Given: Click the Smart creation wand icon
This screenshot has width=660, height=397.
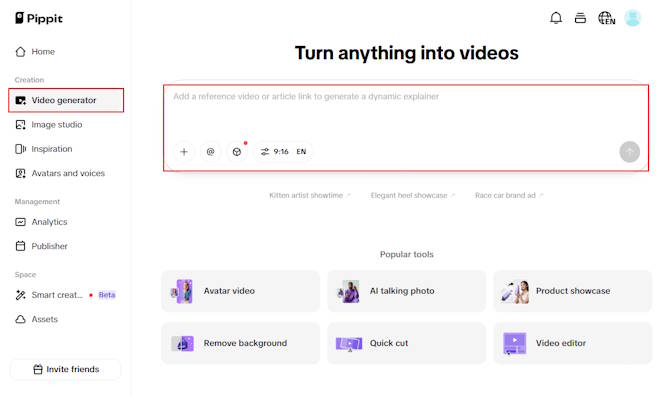Looking at the screenshot, I should pos(20,295).
